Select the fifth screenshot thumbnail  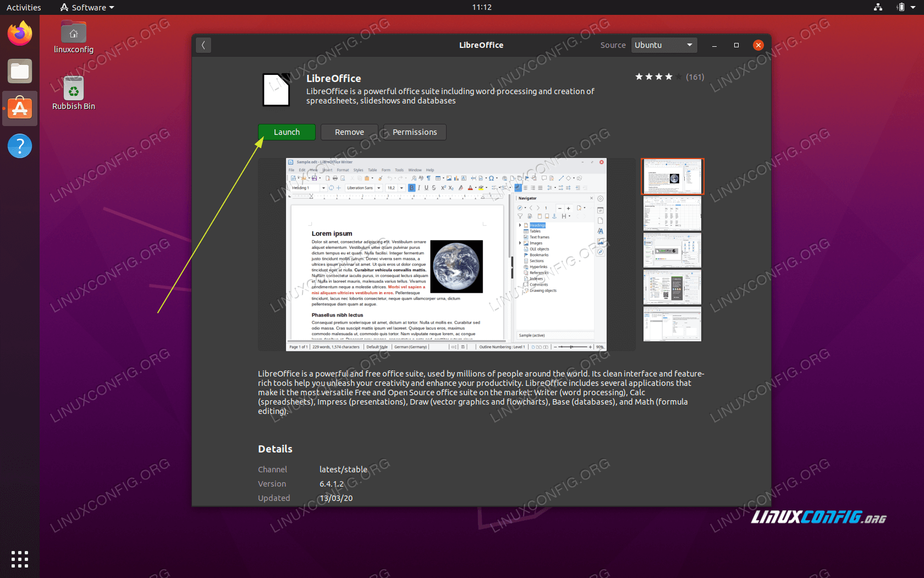pos(672,324)
